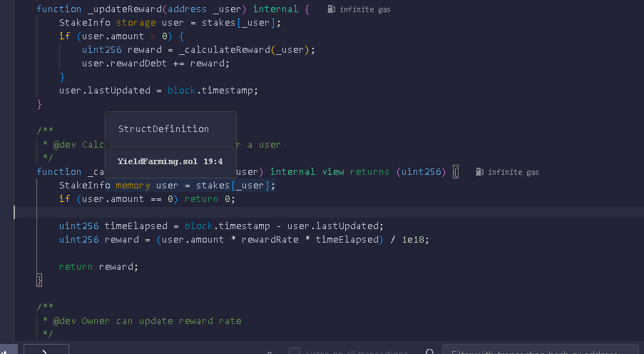Click the "user.lastUpdated = block.timestamp;" line
The height and width of the screenshot is (354, 644).
(x=158, y=91)
